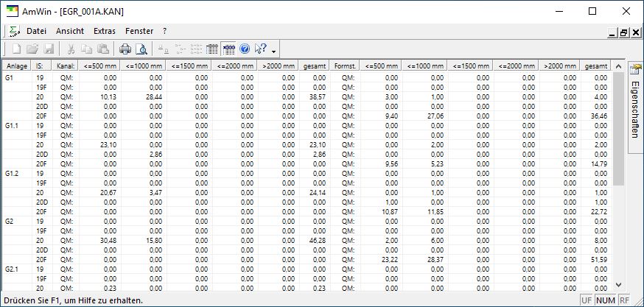Viewport: 644px width, 307px height.
Task: Click the scrollbar down arrow
Action: [618, 284]
